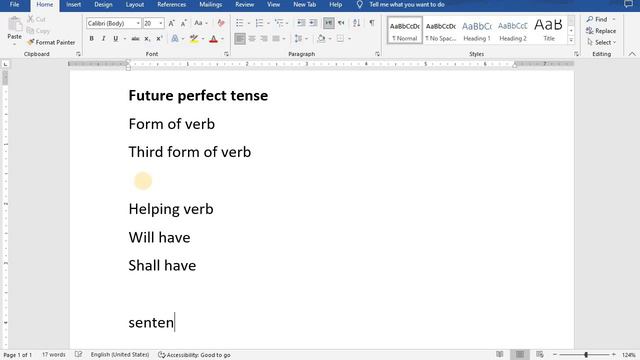Click the Numbering list icon
640x360 pixels.
(x=259, y=23)
